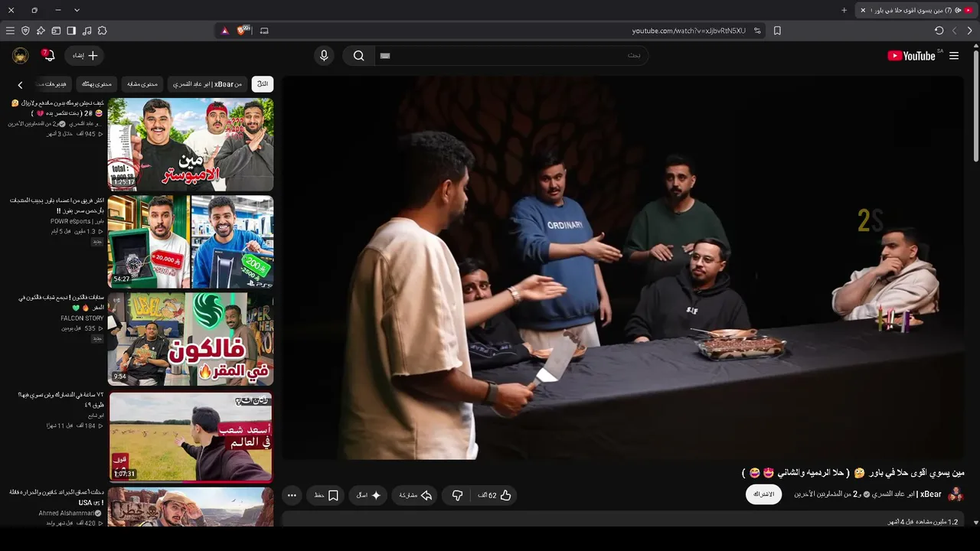Open the أسعد شعب في العالم thumbnail
The height and width of the screenshot is (551, 980).
tap(191, 436)
